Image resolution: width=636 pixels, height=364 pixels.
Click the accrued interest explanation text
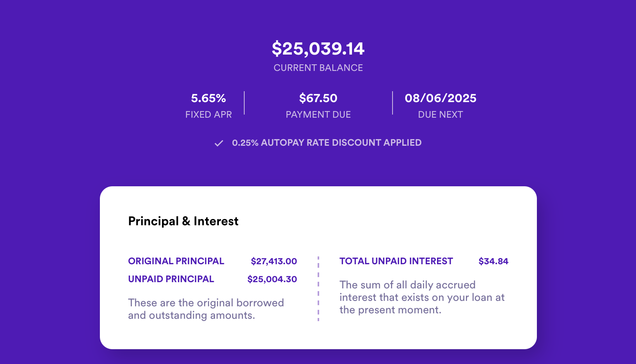point(422,297)
